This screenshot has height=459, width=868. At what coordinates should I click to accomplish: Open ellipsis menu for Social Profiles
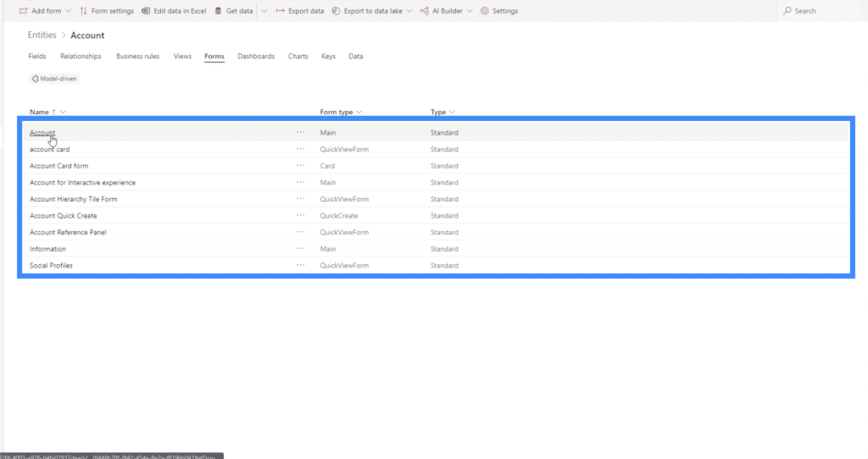coord(301,265)
